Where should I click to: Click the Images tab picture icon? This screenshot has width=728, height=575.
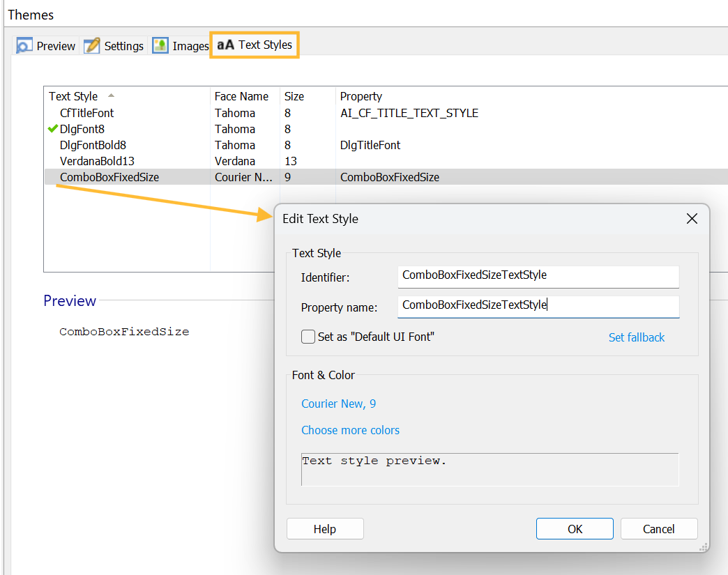pos(160,46)
